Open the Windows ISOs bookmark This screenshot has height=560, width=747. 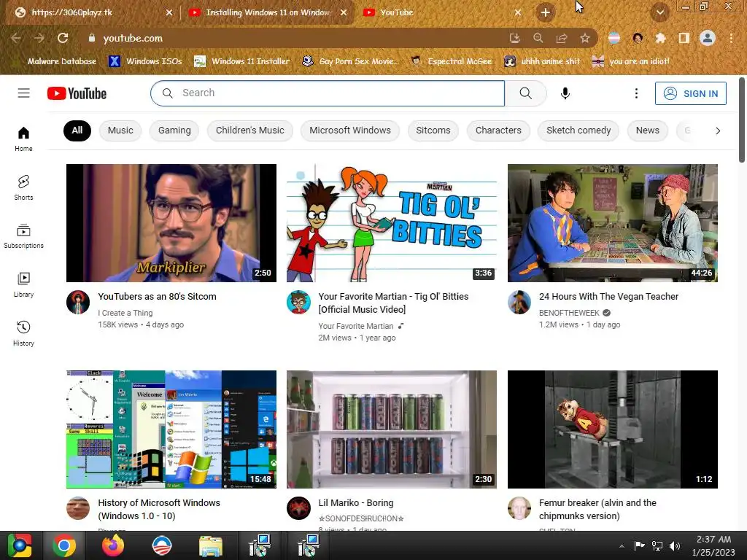point(146,61)
